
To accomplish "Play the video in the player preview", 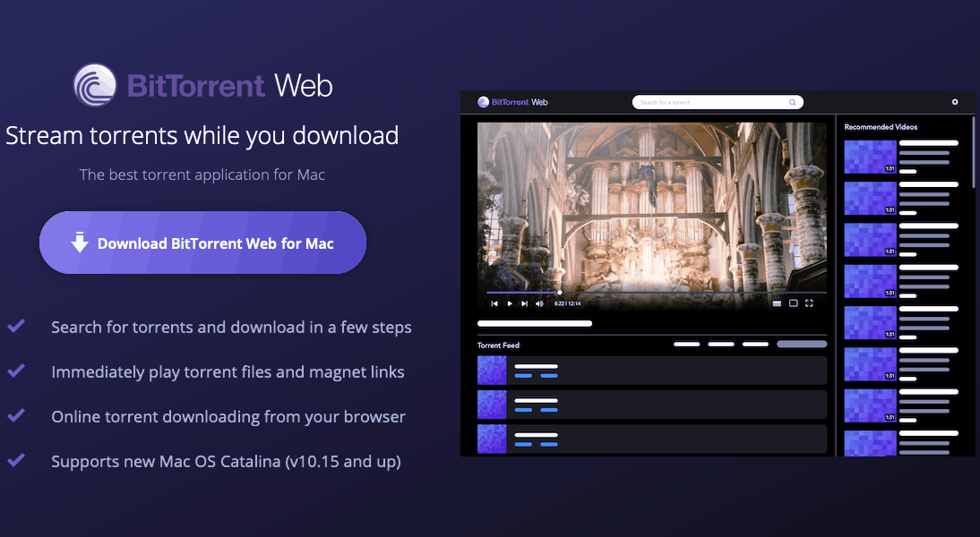I will coord(510,303).
